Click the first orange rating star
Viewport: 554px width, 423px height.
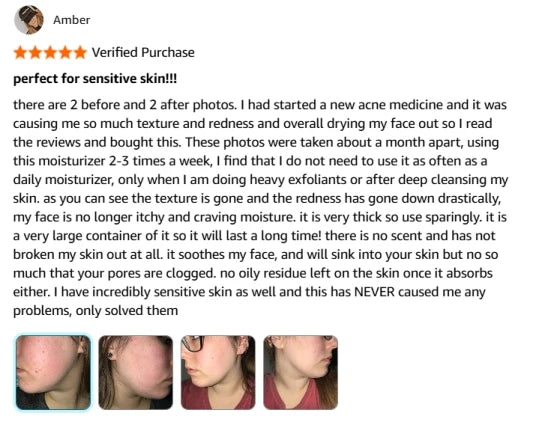[x=20, y=52]
